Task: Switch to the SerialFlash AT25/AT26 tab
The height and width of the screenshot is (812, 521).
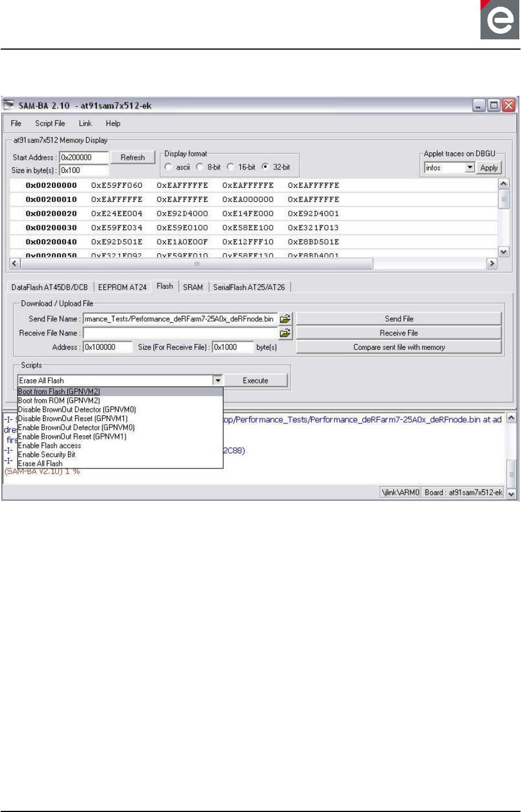Action: tap(249, 287)
